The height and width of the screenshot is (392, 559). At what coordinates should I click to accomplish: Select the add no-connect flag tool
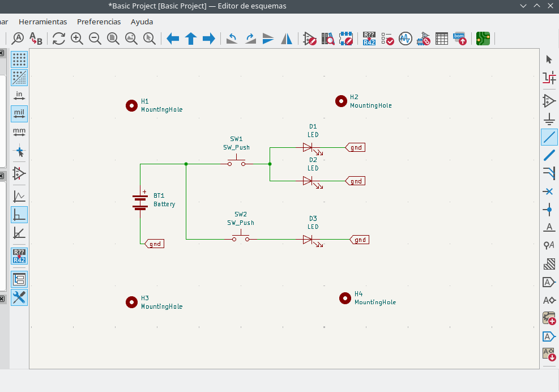[548, 191]
